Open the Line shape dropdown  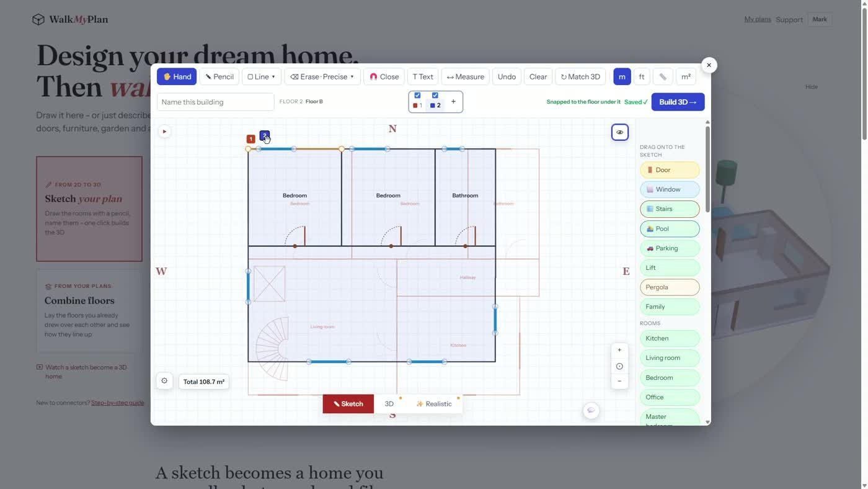click(x=262, y=76)
